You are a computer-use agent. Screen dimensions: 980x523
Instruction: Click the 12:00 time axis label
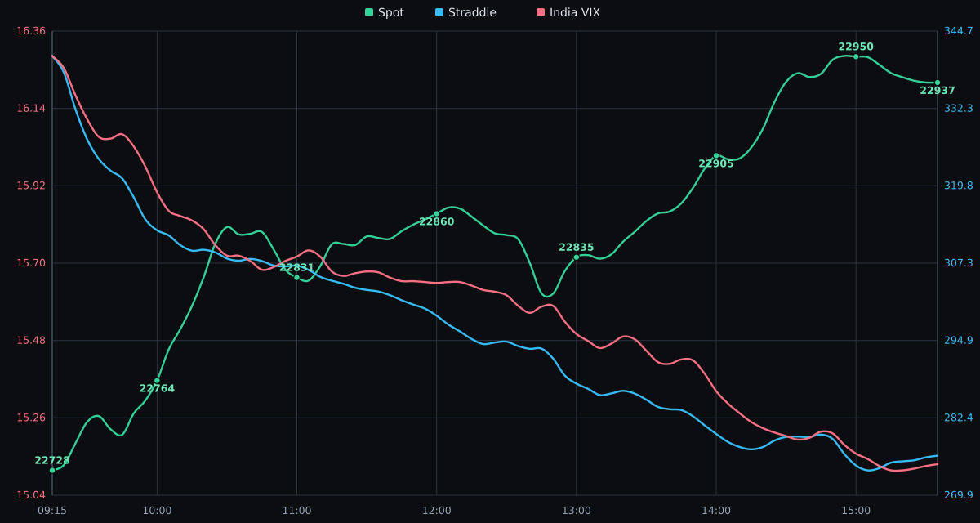[x=436, y=511]
